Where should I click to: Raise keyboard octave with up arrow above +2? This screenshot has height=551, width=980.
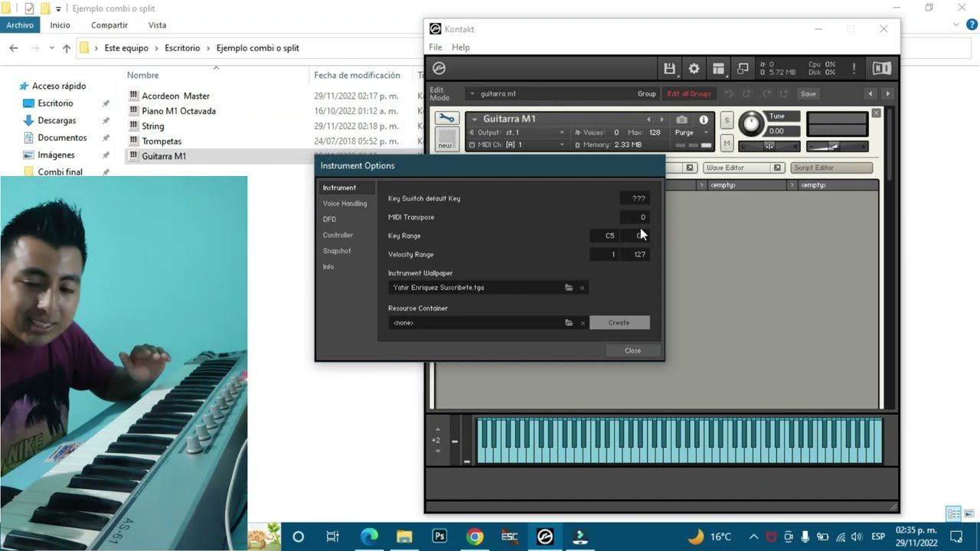pyautogui.click(x=438, y=429)
